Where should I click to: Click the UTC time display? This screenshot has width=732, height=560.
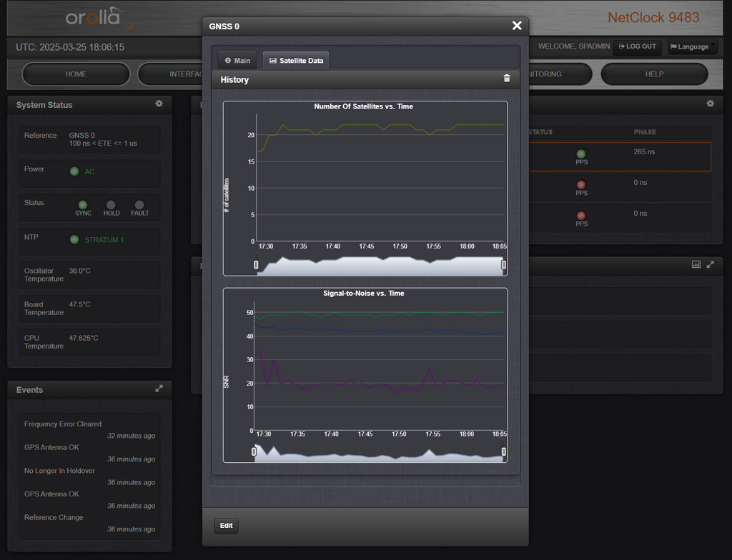coord(70,47)
